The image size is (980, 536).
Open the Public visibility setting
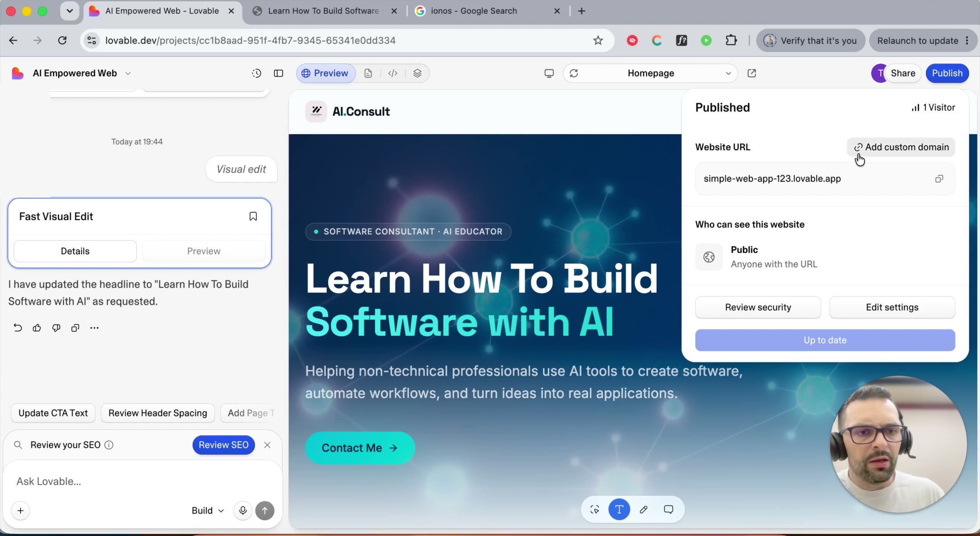[825, 257]
